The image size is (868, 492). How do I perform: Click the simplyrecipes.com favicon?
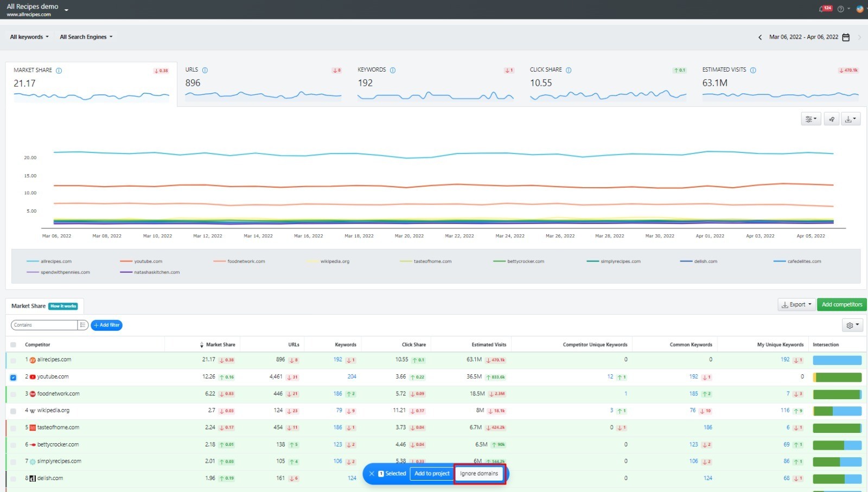(33, 462)
